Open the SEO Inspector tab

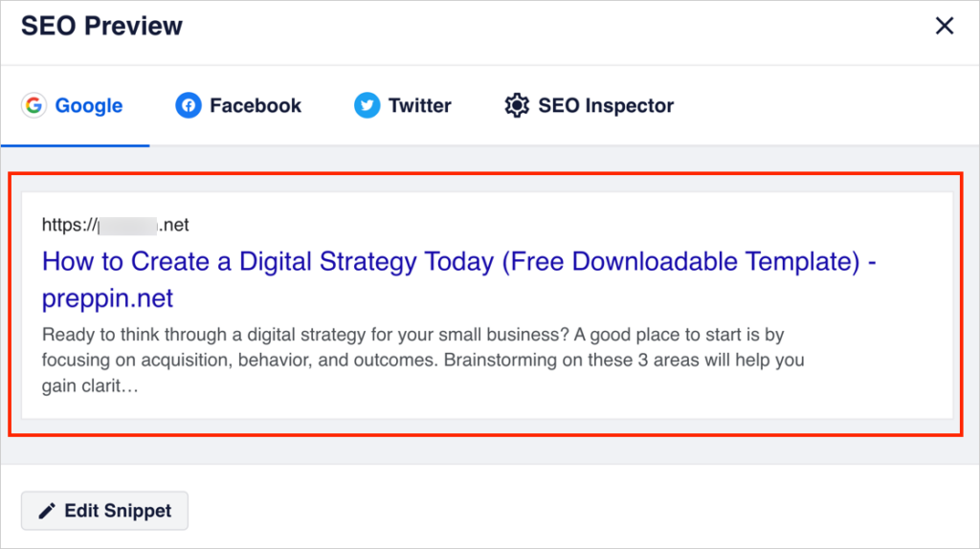coord(589,105)
